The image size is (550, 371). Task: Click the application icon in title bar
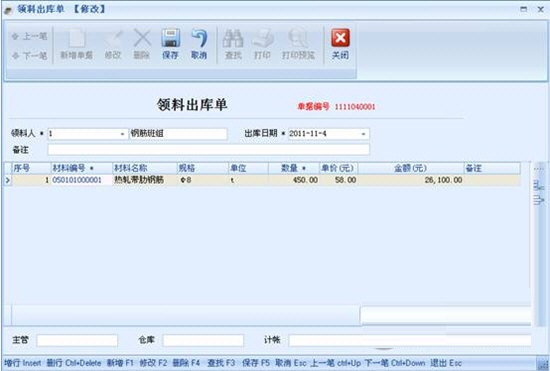coord(8,9)
